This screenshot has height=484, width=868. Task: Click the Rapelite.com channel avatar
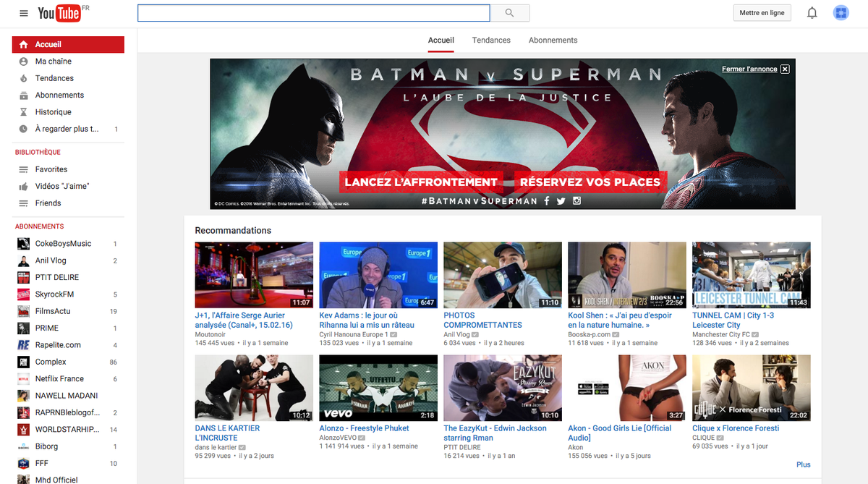(x=23, y=345)
